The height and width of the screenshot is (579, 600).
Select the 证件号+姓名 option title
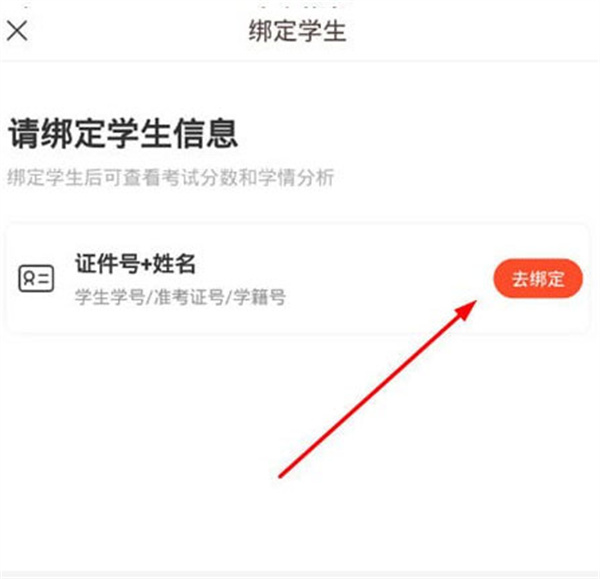coord(135,264)
